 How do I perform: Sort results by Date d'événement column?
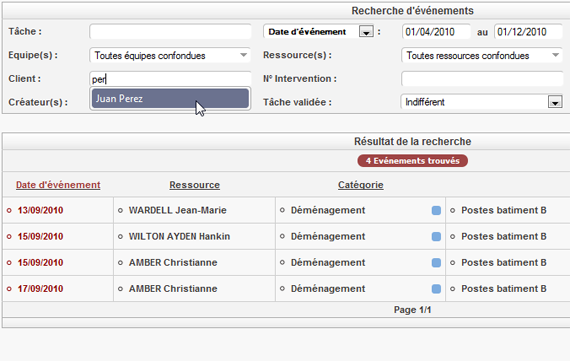[58, 185]
